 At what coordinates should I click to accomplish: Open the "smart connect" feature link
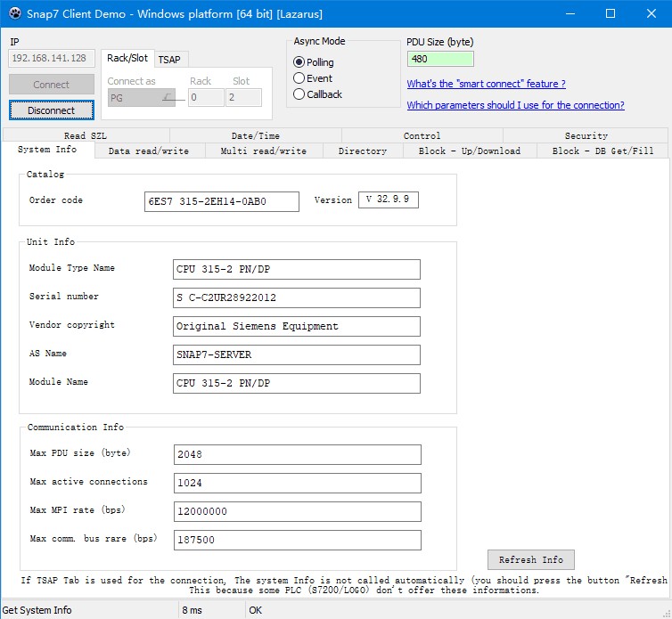pyautogui.click(x=486, y=85)
